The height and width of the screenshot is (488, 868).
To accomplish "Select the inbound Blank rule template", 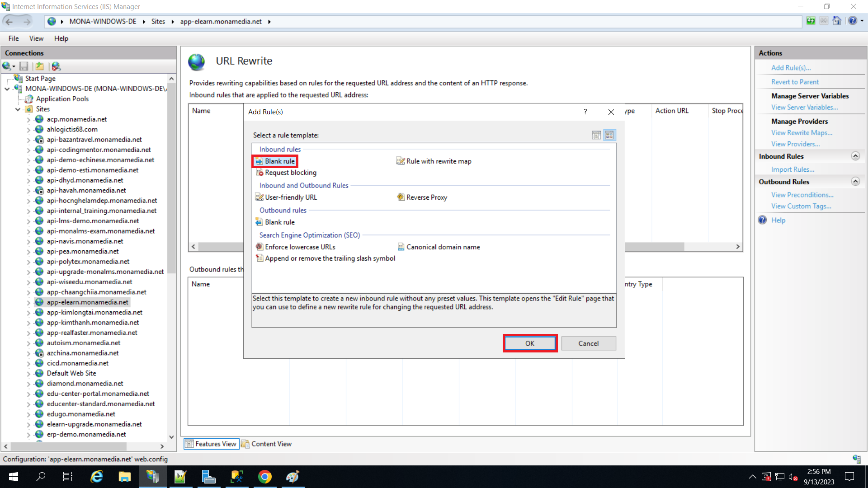I will pyautogui.click(x=275, y=161).
